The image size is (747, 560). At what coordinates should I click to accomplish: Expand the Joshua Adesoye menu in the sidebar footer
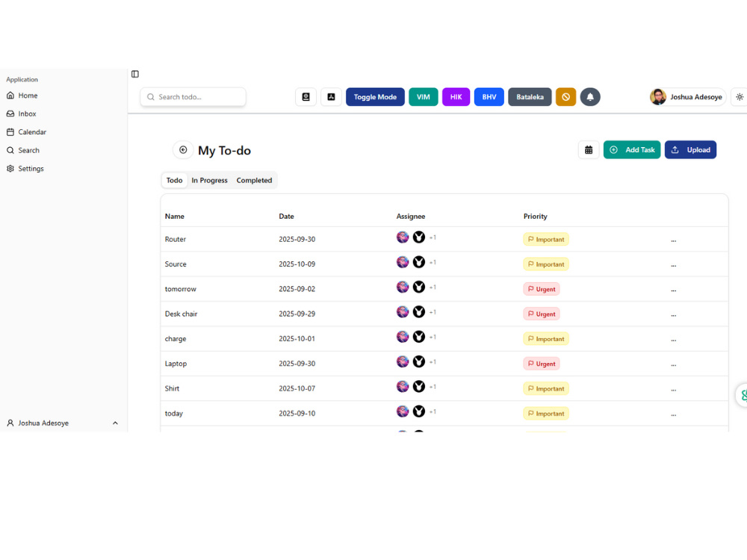point(63,423)
